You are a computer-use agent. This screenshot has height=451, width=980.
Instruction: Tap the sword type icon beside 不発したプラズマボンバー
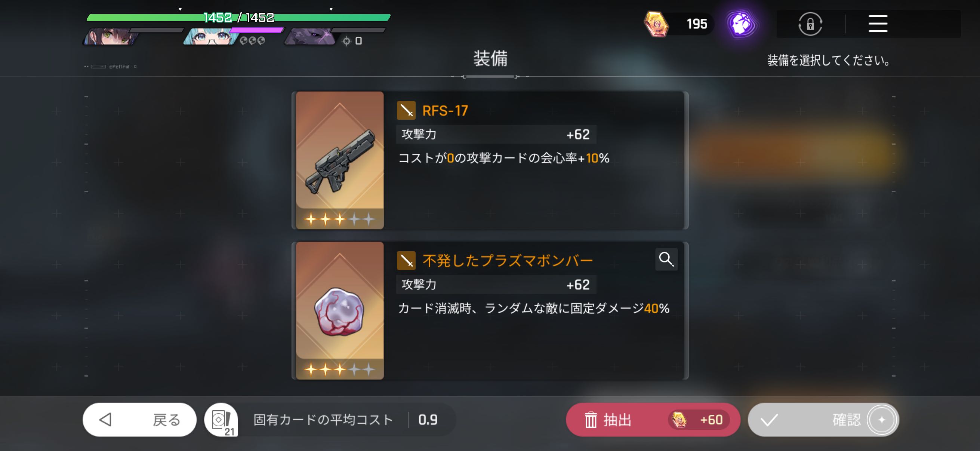406,261
